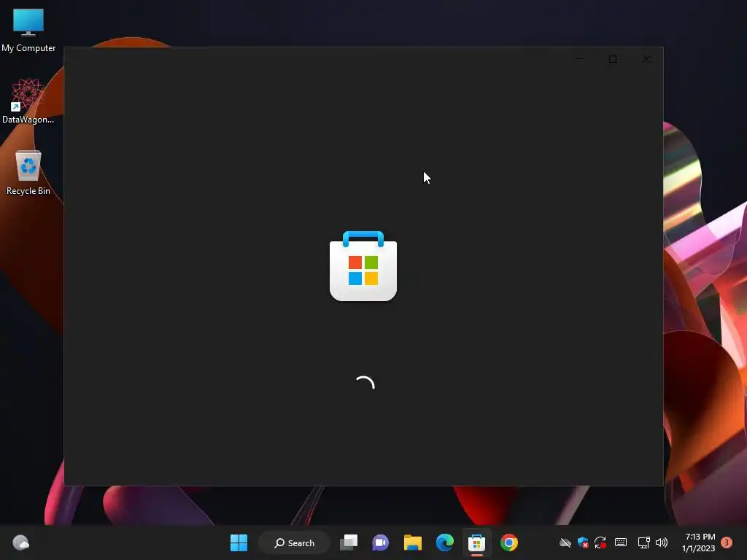Select the Microsoft Store taskbar icon
The width and height of the screenshot is (747, 560).
(476, 542)
